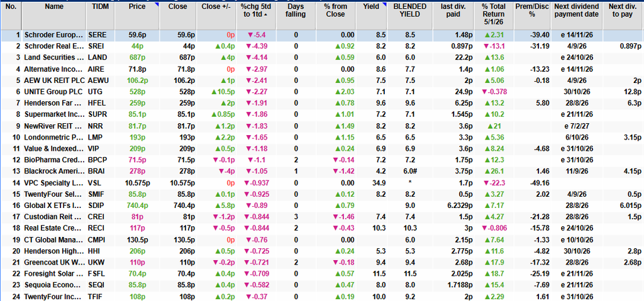This screenshot has height=301, width=644.
Task: Click the LAND ticker cell
Action: 96,57
